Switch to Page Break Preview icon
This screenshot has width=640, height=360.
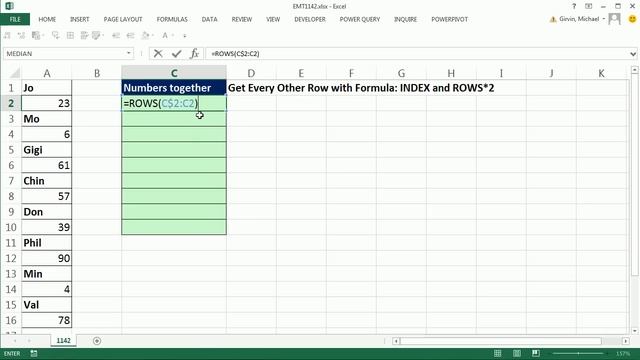(x=536, y=353)
